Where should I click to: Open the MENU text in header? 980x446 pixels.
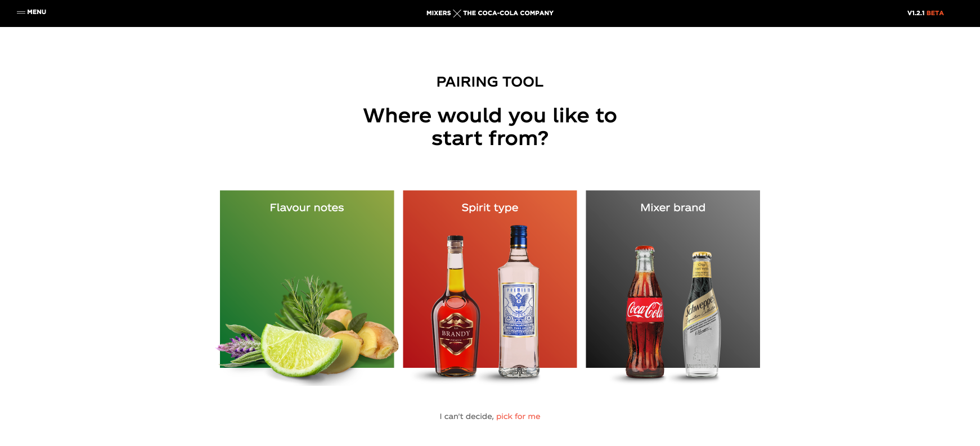pyautogui.click(x=37, y=12)
